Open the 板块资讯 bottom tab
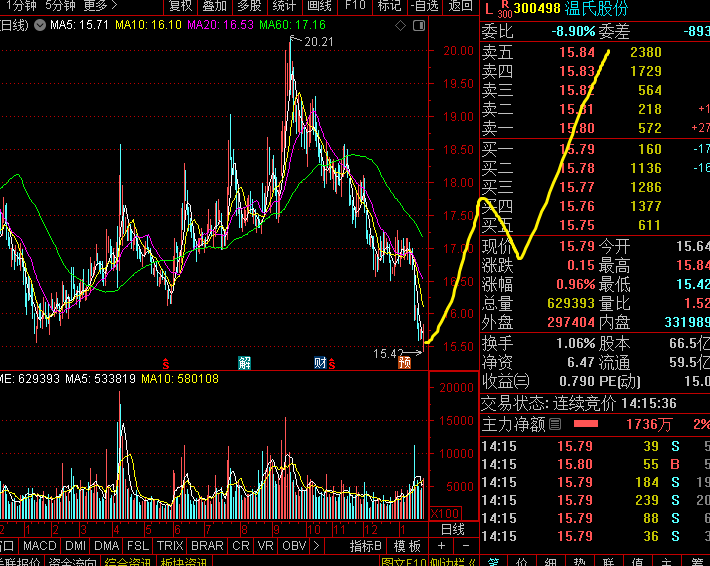 183,562
